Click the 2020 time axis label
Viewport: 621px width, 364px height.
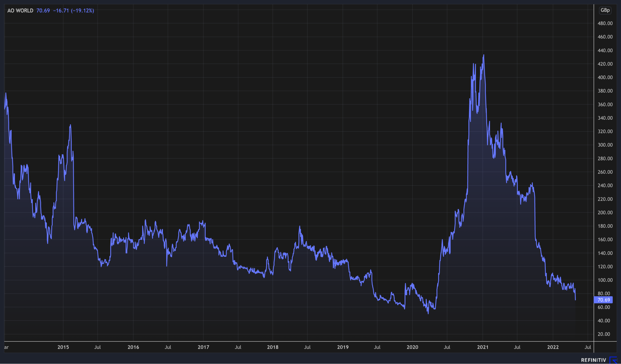[x=412, y=347]
